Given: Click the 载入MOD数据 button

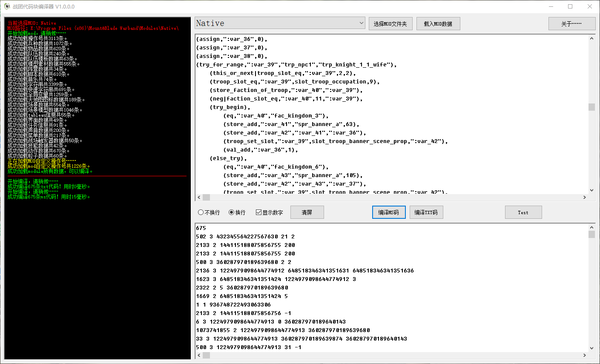Looking at the screenshot, I should coord(438,24).
